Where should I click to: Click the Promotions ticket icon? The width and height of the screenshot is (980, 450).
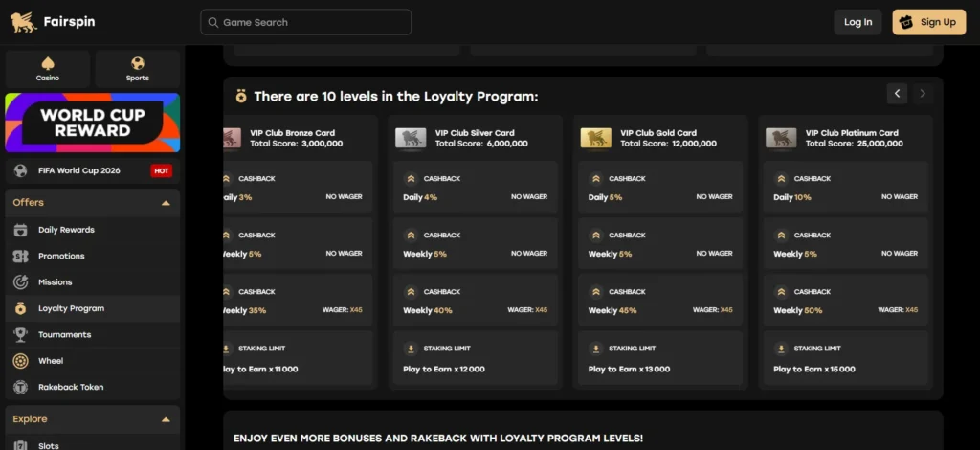point(21,257)
